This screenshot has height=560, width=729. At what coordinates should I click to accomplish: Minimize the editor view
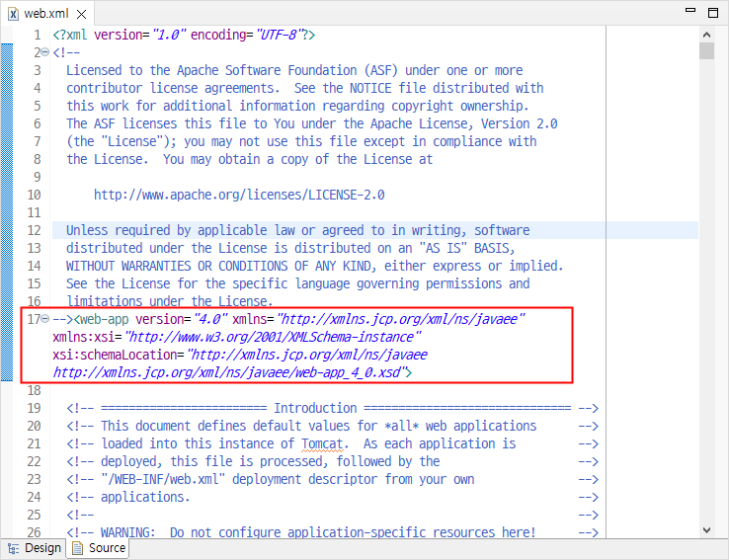[690, 10]
